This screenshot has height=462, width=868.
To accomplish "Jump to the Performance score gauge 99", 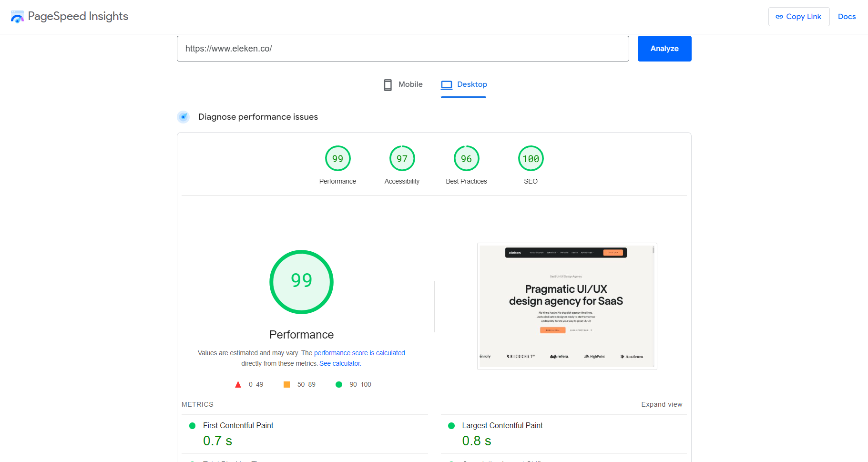I will pyautogui.click(x=337, y=158).
